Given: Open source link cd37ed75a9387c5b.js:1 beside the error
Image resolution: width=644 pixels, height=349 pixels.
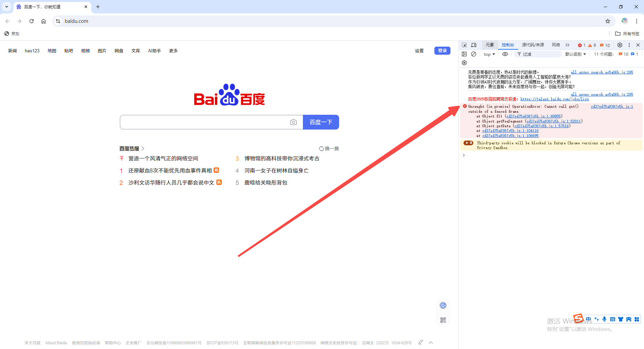Looking at the screenshot, I should [x=612, y=106].
